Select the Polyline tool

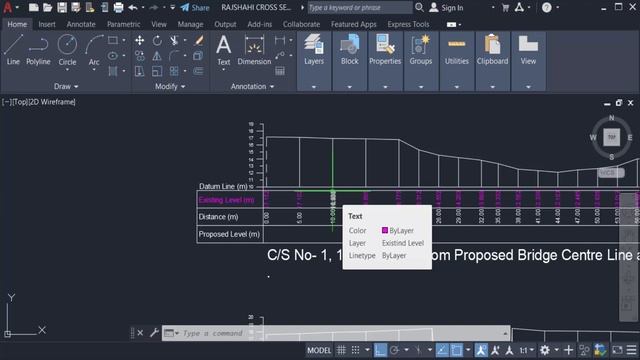tap(38, 50)
